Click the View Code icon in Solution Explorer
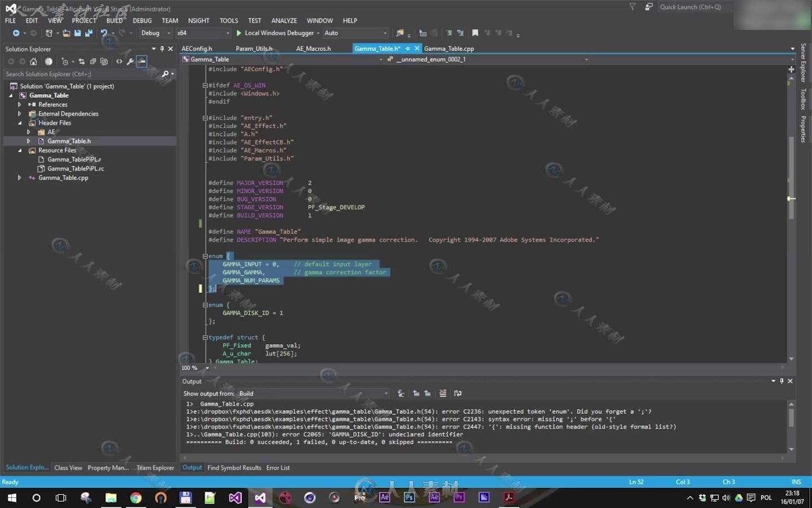Viewport: 812px width, 508px height. click(x=119, y=62)
